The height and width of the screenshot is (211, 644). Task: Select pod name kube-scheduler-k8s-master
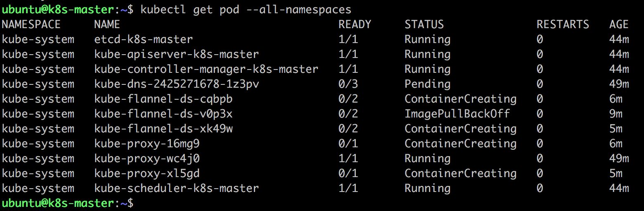(x=177, y=188)
